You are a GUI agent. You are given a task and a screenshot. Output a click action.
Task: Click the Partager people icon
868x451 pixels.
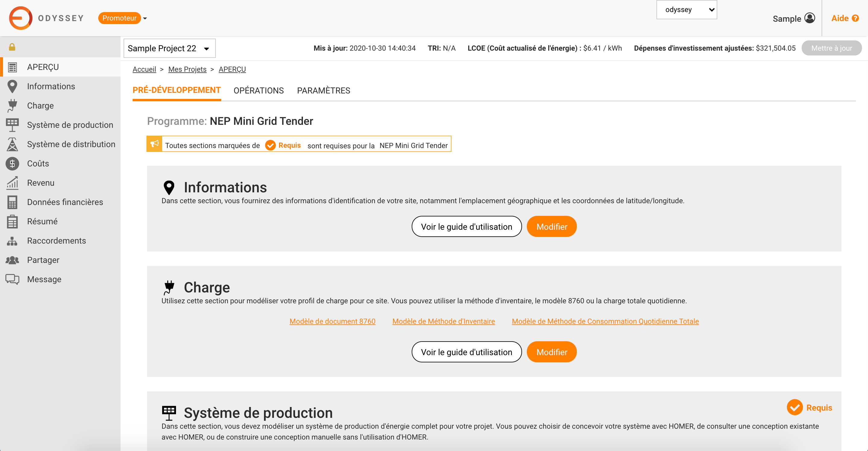[12, 260]
